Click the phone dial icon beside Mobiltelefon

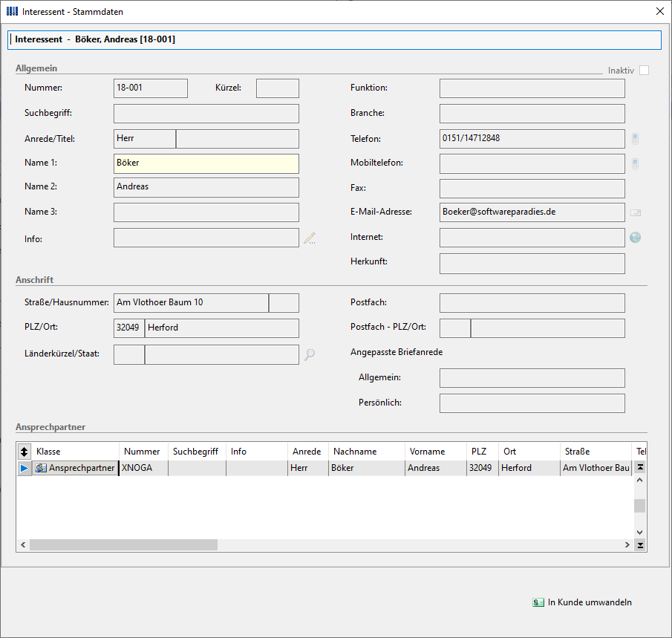tap(635, 163)
